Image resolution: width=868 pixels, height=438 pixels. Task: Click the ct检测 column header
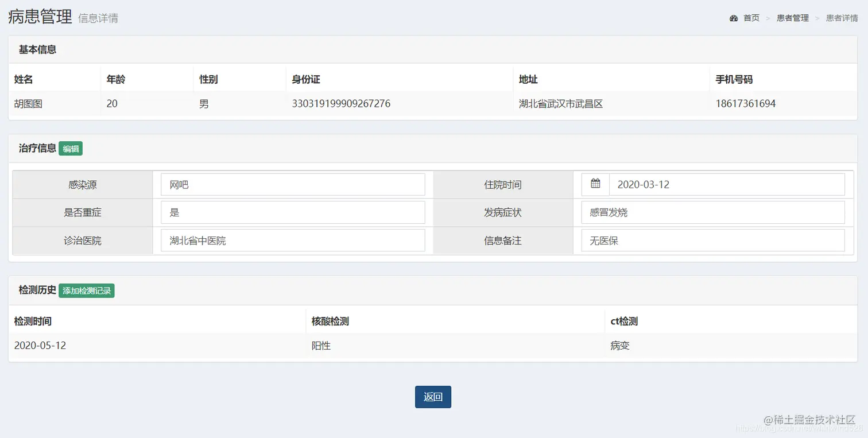[624, 321]
